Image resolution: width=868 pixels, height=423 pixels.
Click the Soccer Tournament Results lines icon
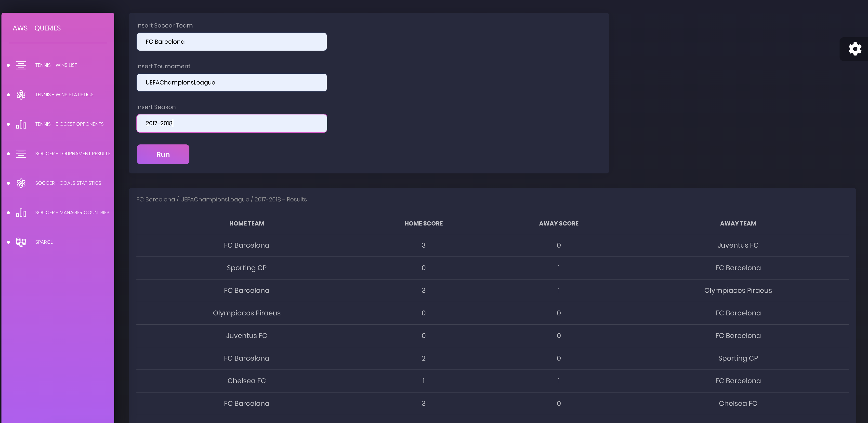21,154
